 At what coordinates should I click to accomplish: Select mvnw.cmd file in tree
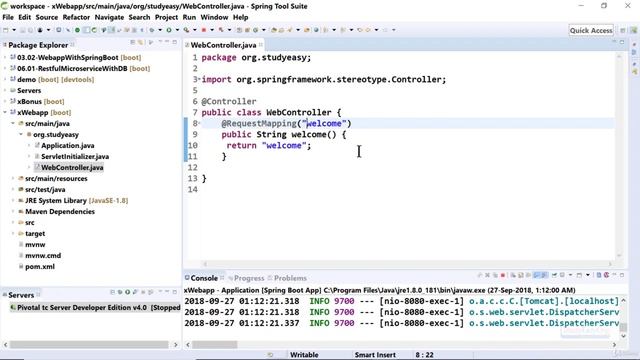point(43,256)
